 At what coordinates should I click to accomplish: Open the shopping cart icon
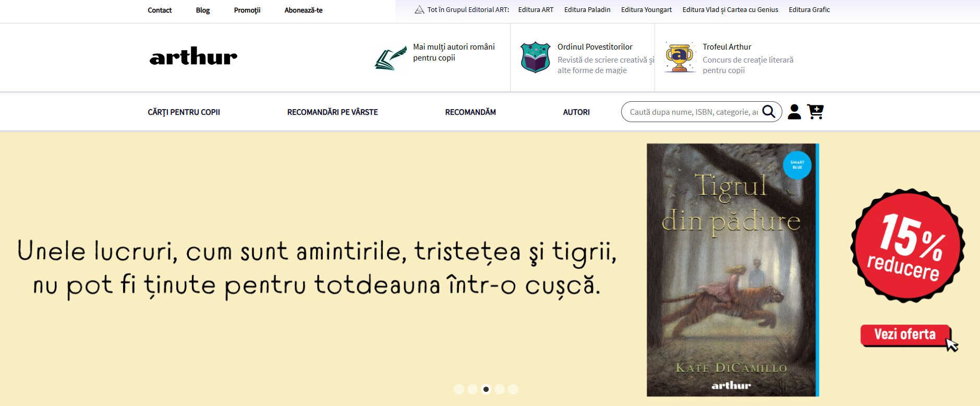pyautogui.click(x=815, y=112)
